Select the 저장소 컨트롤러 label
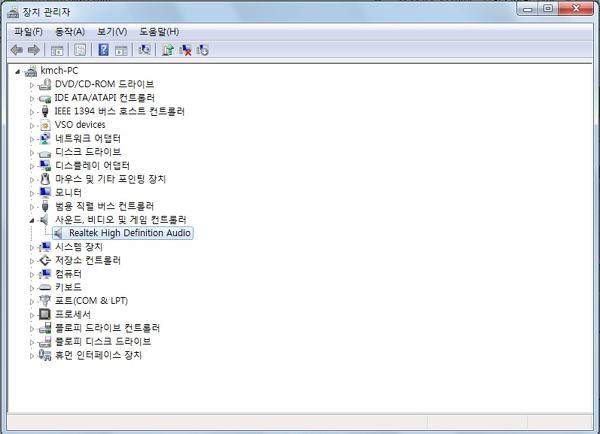This screenshot has height=434, width=600. tap(88, 260)
